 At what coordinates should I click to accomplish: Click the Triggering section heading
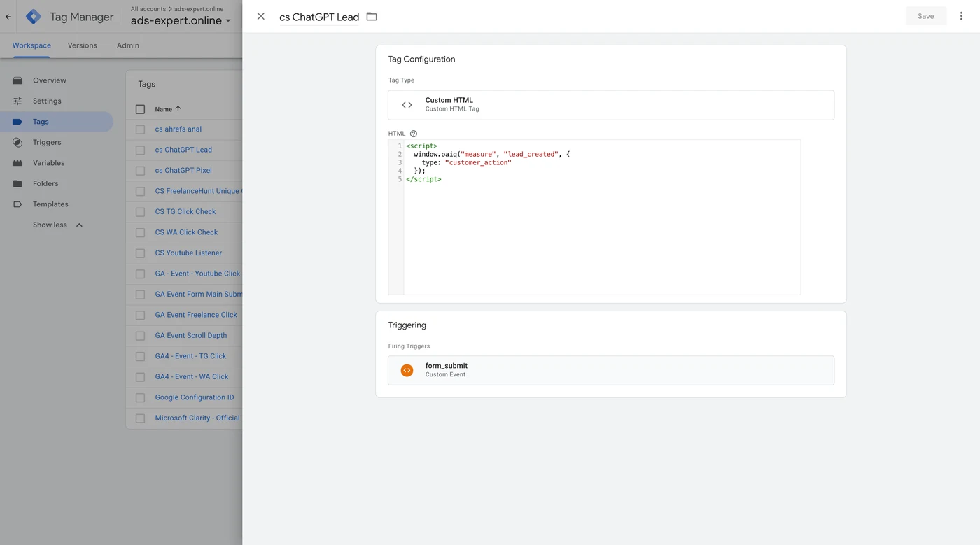coord(407,325)
